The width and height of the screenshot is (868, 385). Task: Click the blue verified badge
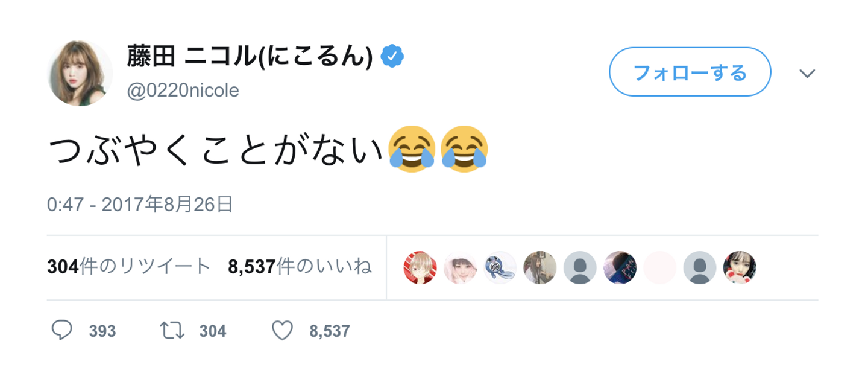[x=393, y=57]
